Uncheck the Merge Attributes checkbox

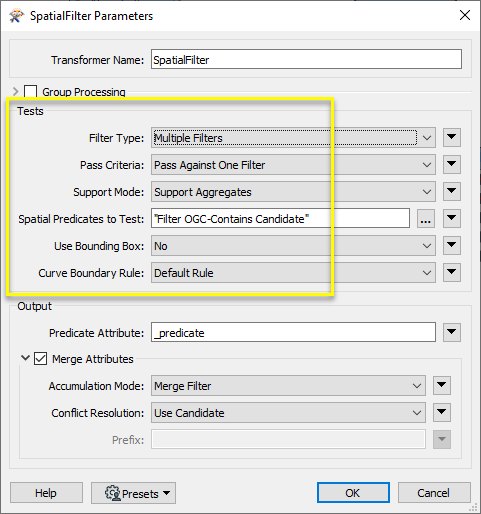coord(40,359)
